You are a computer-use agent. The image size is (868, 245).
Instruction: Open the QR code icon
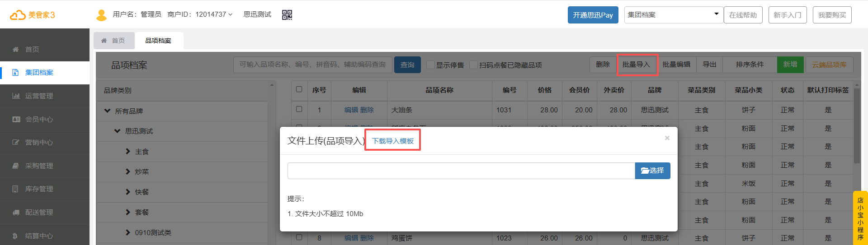coord(287,15)
